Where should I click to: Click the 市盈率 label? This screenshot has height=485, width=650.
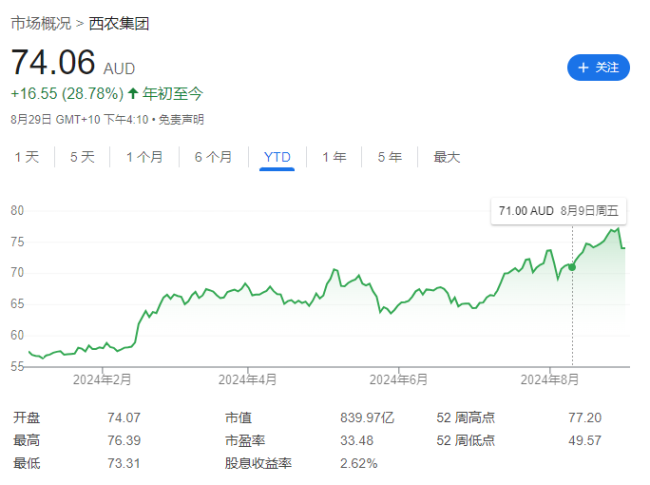pyautogui.click(x=245, y=440)
